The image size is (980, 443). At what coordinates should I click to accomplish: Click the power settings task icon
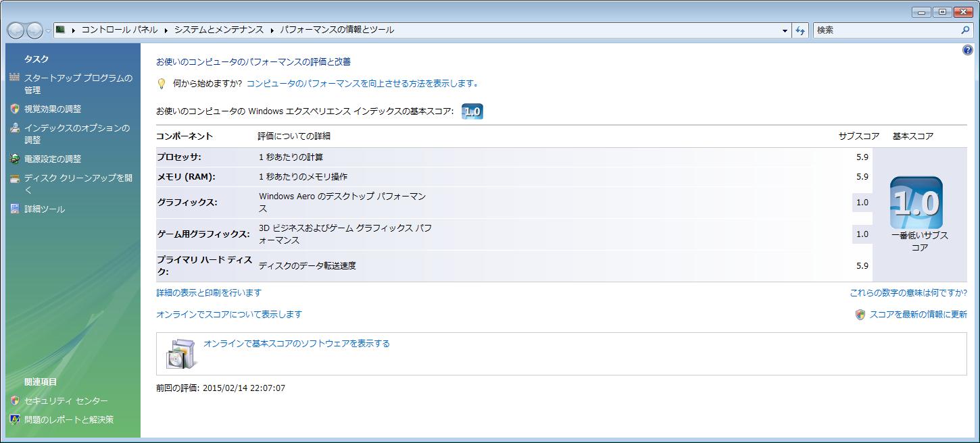tap(15, 159)
